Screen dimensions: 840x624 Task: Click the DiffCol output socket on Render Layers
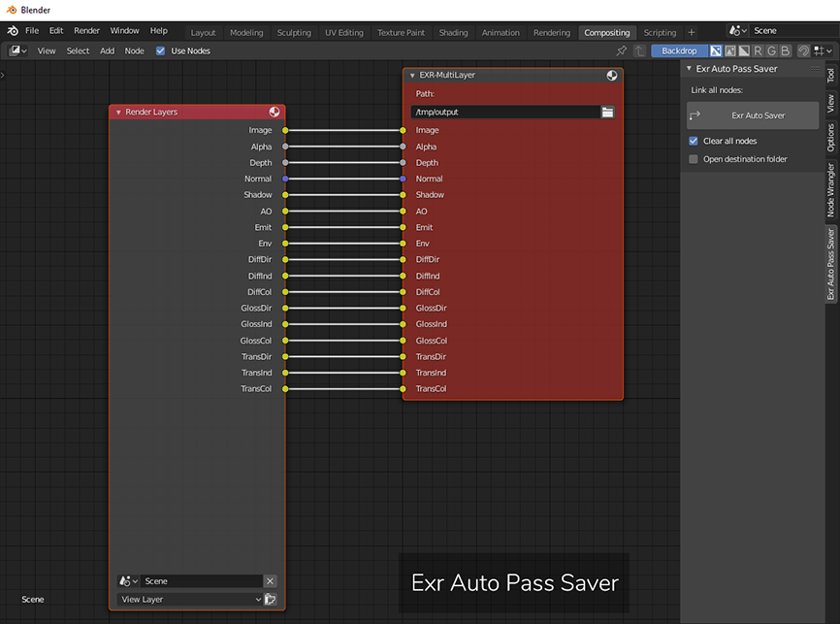click(x=285, y=292)
